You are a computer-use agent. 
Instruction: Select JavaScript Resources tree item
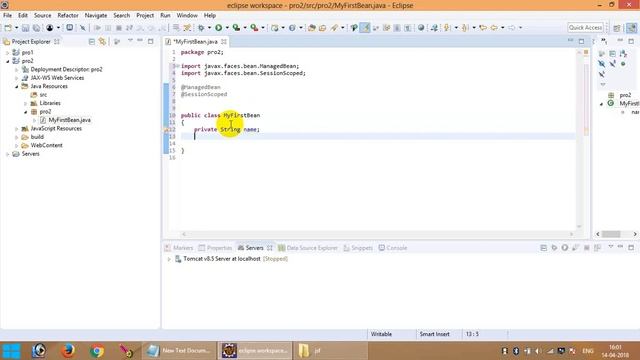(56, 129)
